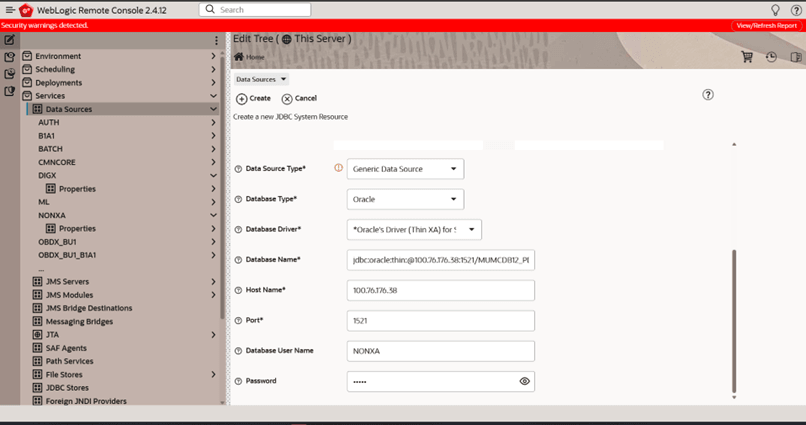Click the Database User Name field
Viewport: 806px width, 425px height.
[x=441, y=350]
